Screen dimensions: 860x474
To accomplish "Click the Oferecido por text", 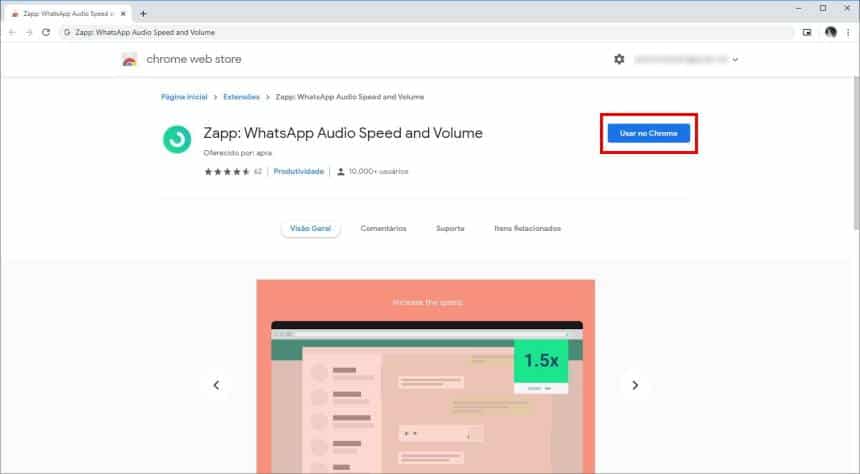I will coord(237,153).
